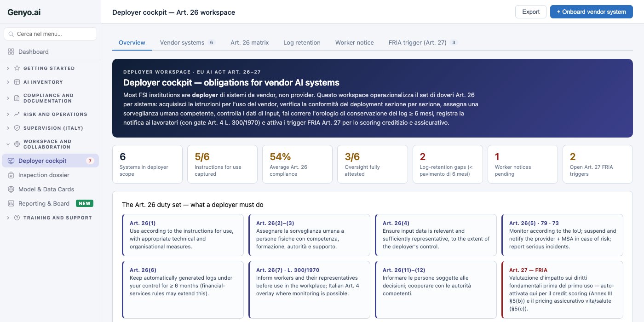The height and width of the screenshot is (322, 644).
Task: Click the Risk and Operations trend icon
Action: [x=17, y=114]
